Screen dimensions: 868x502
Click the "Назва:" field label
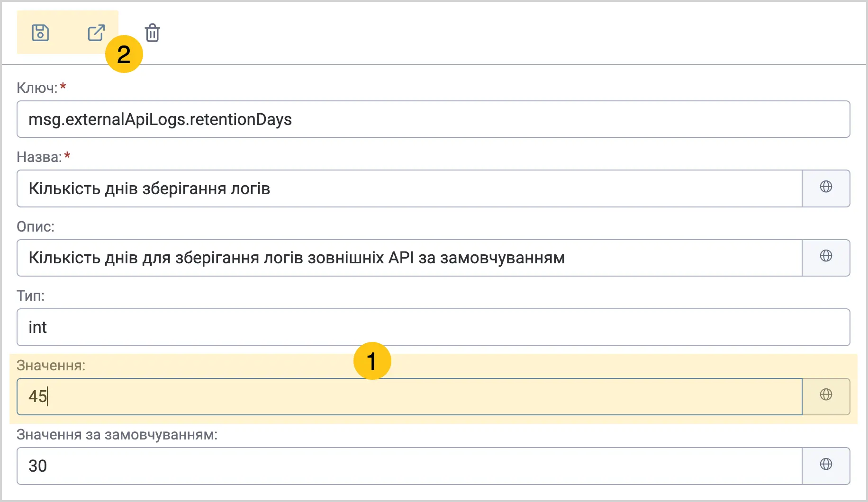(39, 157)
